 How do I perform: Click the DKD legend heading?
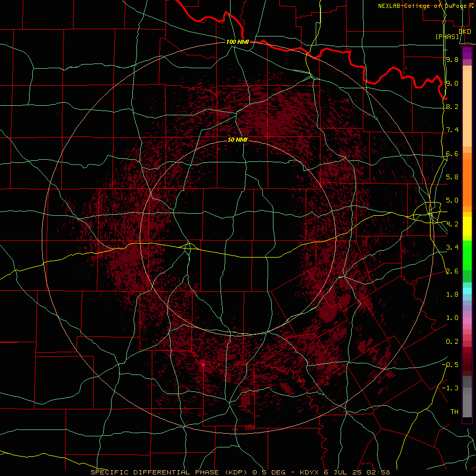tap(465, 31)
